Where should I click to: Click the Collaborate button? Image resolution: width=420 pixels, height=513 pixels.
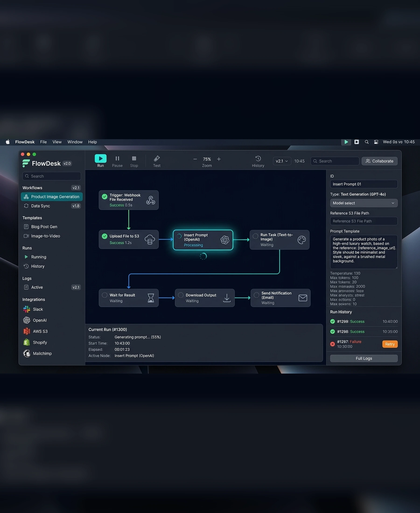point(379,161)
